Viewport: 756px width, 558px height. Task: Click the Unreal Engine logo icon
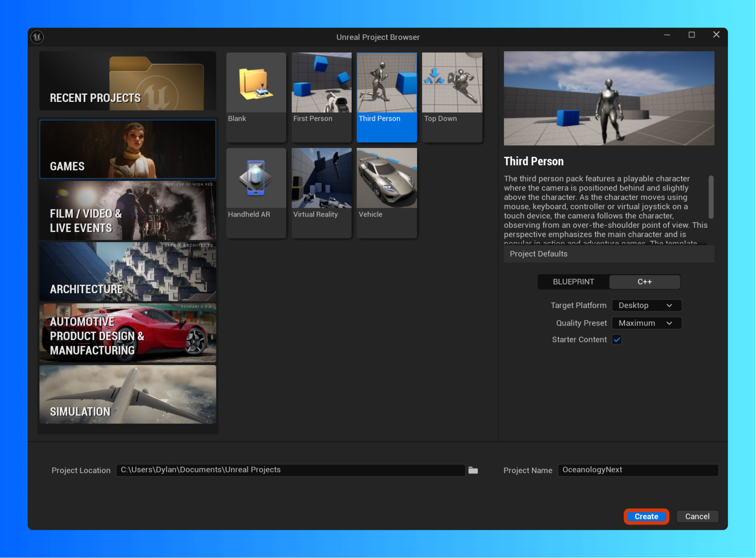click(37, 37)
